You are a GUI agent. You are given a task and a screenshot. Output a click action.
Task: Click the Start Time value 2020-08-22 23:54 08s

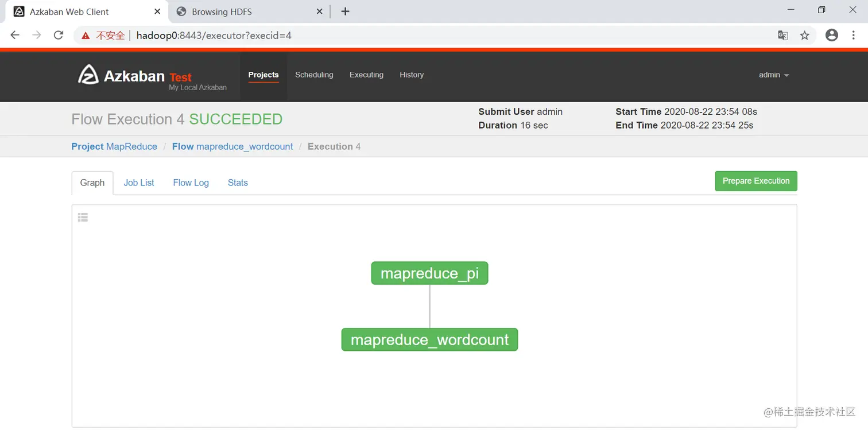click(711, 111)
